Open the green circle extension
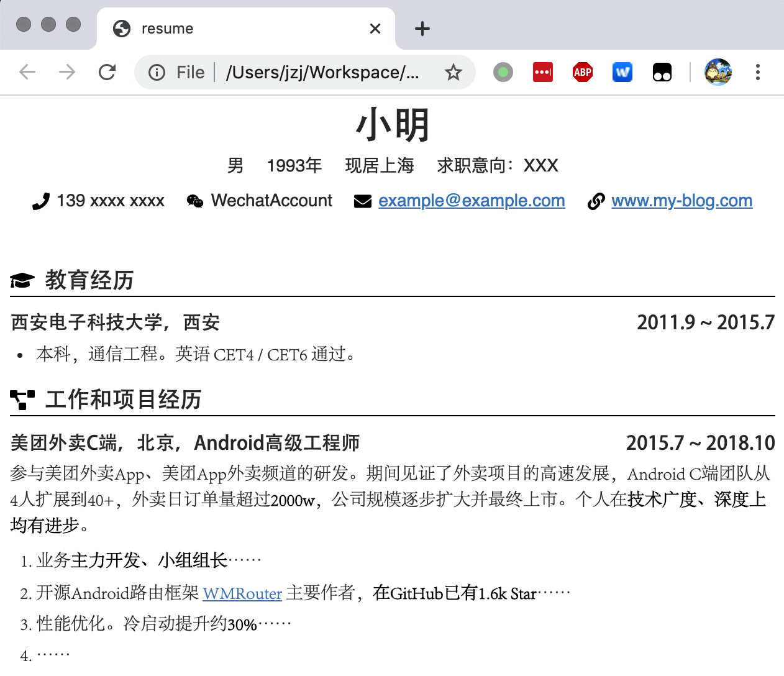 click(x=503, y=72)
